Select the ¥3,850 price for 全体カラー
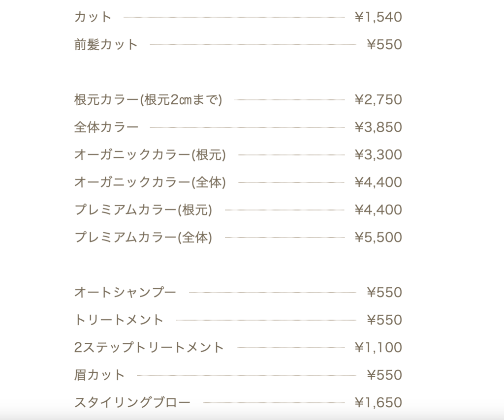The image size is (504, 420). (x=378, y=127)
